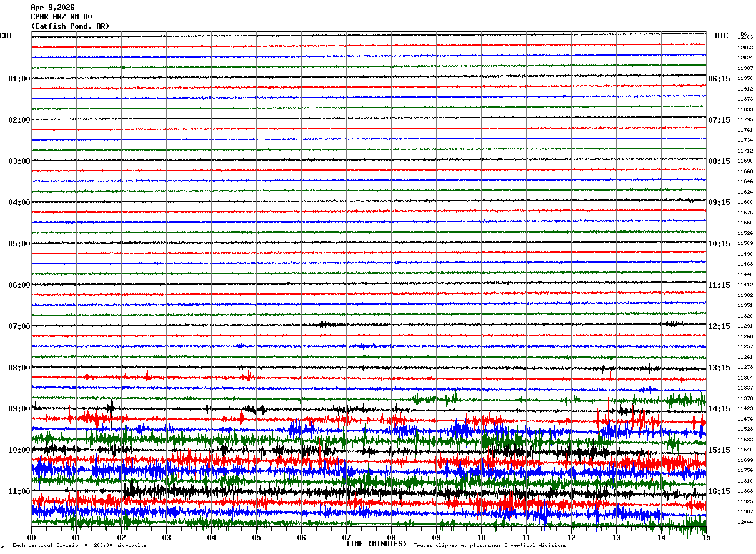Click the 10:00 CDT time label

(19, 450)
